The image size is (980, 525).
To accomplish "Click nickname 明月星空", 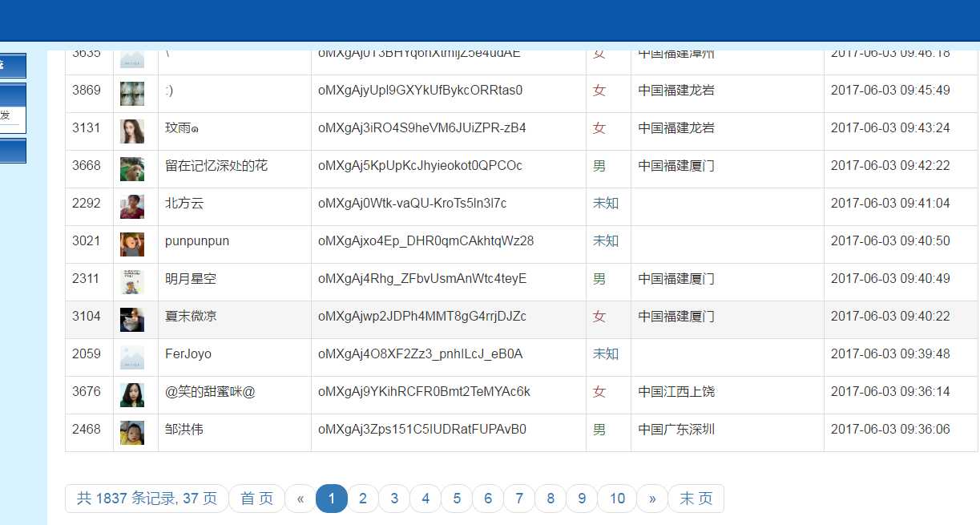I will click(x=191, y=278).
